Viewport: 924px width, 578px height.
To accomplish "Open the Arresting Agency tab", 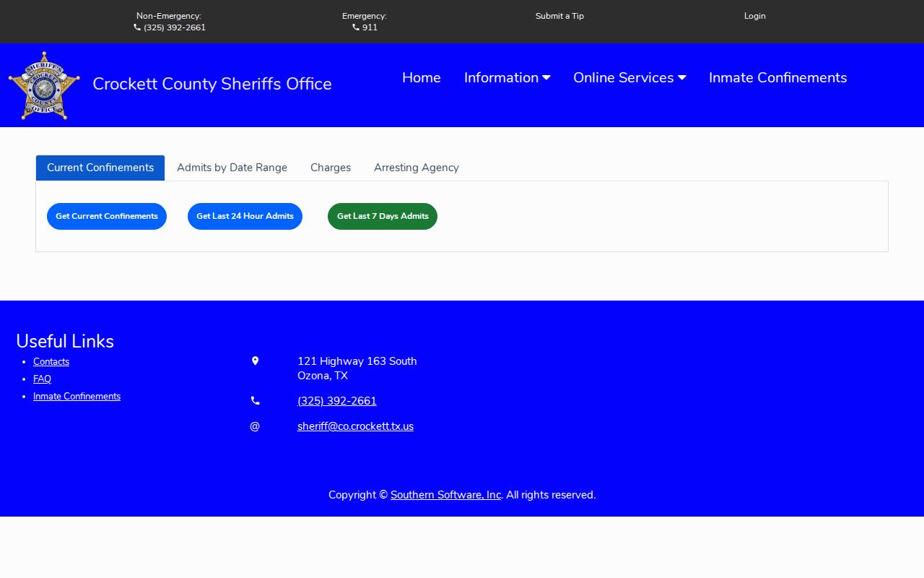I will 417,168.
